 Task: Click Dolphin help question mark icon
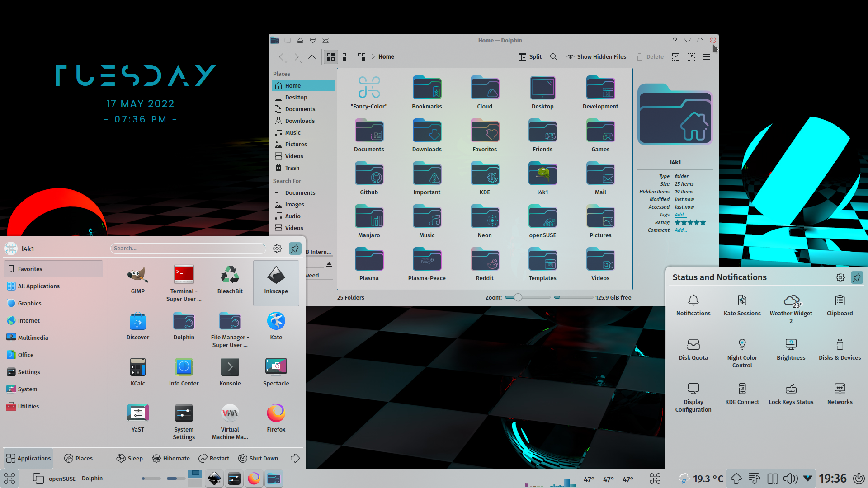coord(675,40)
